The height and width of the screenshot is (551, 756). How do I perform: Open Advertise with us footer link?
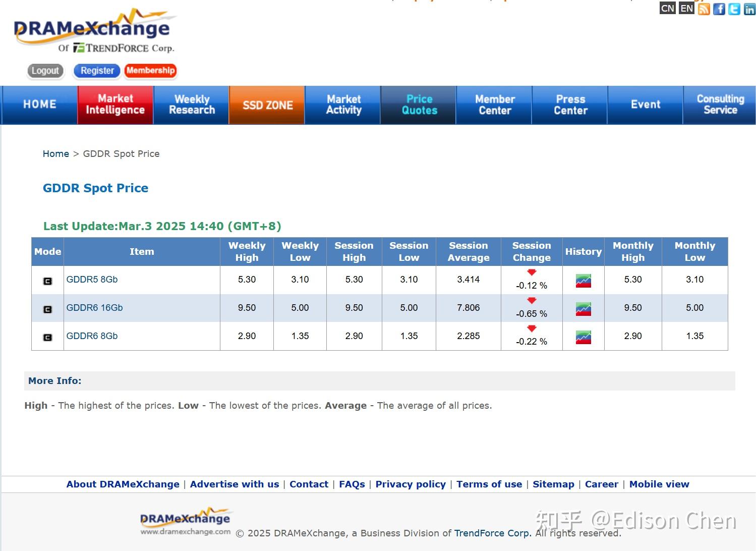[235, 484]
